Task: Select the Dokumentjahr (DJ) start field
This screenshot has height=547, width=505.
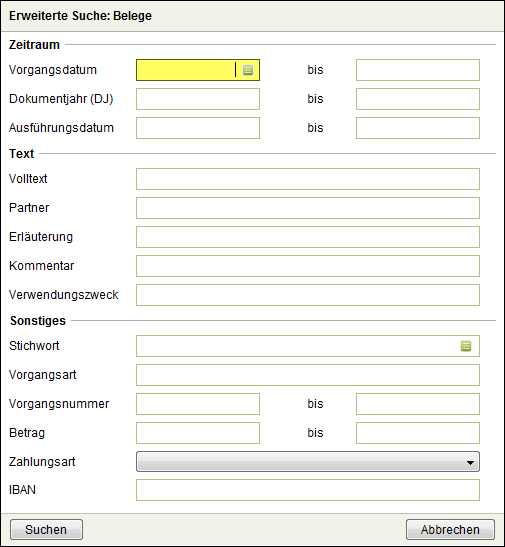Action: 198,99
